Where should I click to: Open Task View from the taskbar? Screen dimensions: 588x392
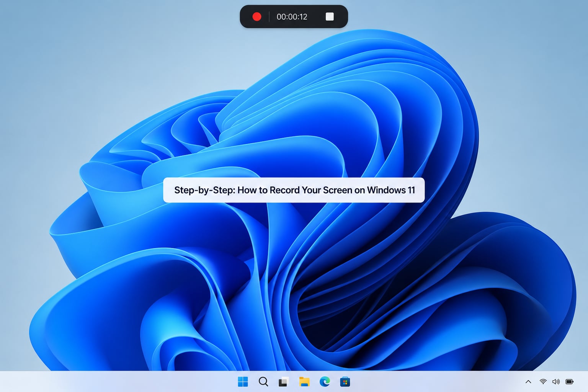(x=284, y=382)
